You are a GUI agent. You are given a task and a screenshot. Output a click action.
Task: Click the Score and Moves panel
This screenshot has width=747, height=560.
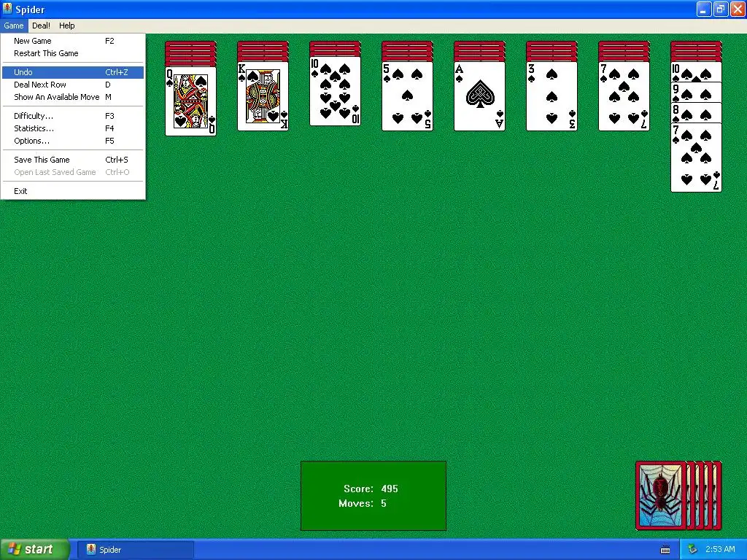[373, 496]
